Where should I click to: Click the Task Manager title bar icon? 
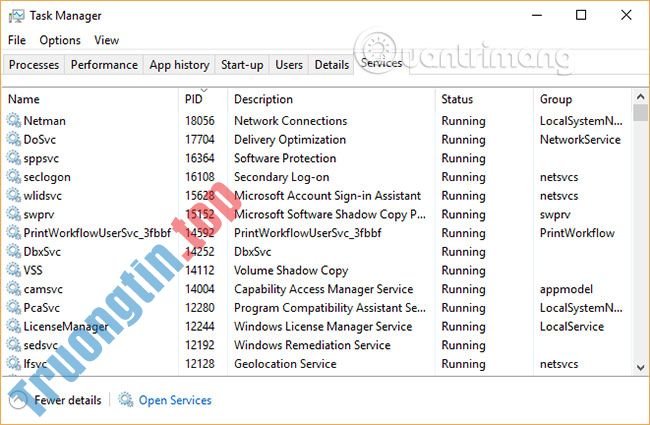click(x=17, y=16)
